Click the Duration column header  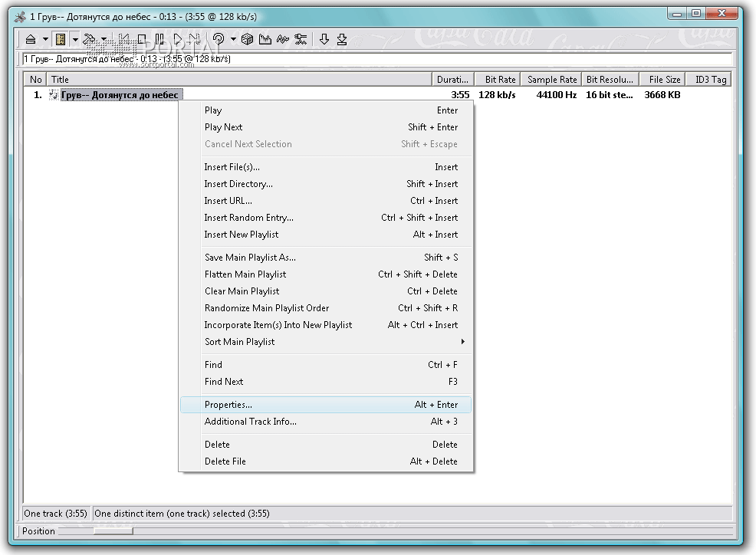pyautogui.click(x=452, y=80)
